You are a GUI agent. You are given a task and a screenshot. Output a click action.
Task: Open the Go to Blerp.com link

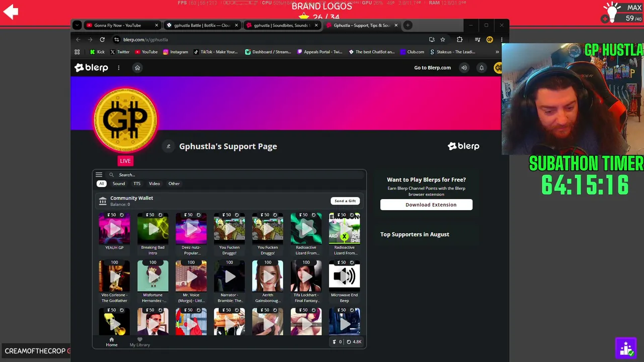pyautogui.click(x=432, y=68)
